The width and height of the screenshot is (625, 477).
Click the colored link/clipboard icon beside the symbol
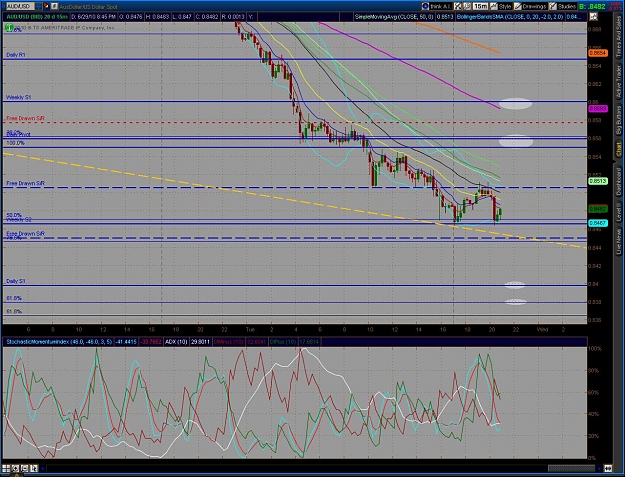[x=46, y=6]
